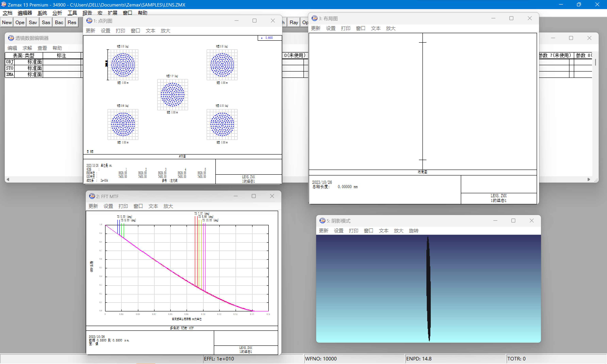Viewport: 607px width, 364px height.
Task: Click 文本 in the FFT MTF window
Action: (x=153, y=206)
